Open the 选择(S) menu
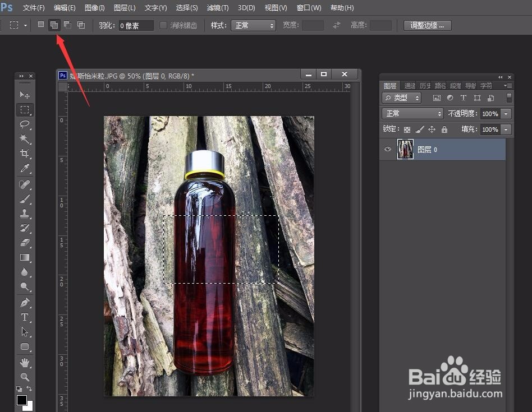 click(187, 7)
